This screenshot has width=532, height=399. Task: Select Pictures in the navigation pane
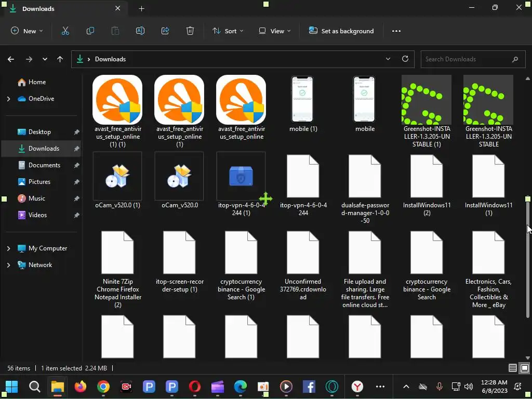pos(41,182)
